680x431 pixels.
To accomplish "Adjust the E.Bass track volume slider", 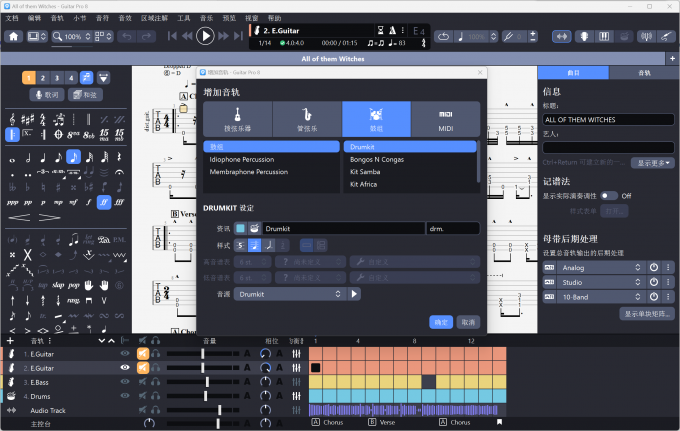I will click(206, 382).
